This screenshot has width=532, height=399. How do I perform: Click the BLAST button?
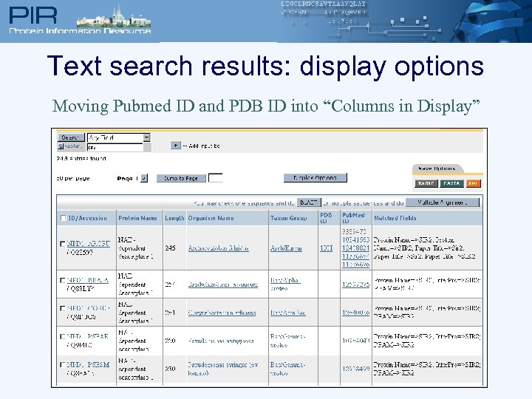point(308,202)
